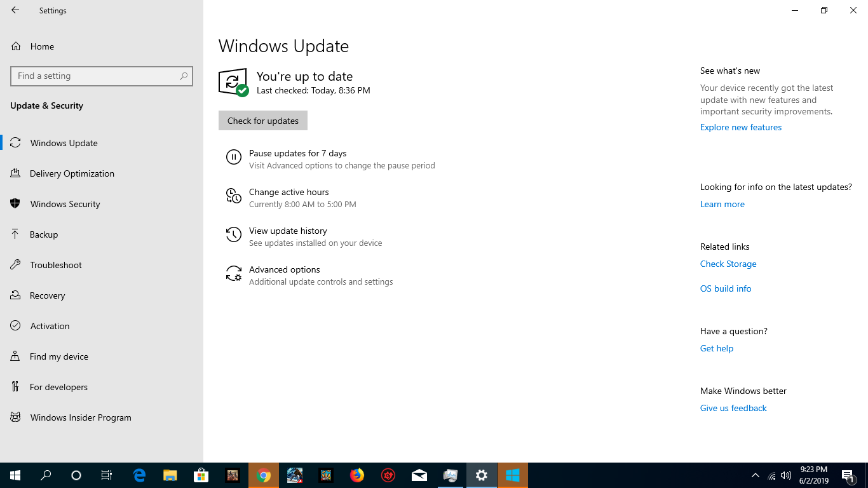Click Additional update controls and settings text
Screen dimensions: 868x488
point(321,282)
